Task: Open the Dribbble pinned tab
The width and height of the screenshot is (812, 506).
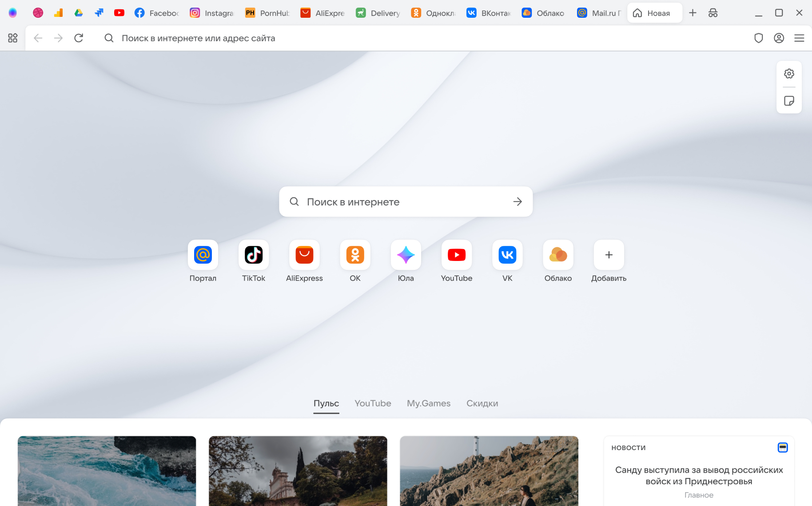Action: point(38,13)
